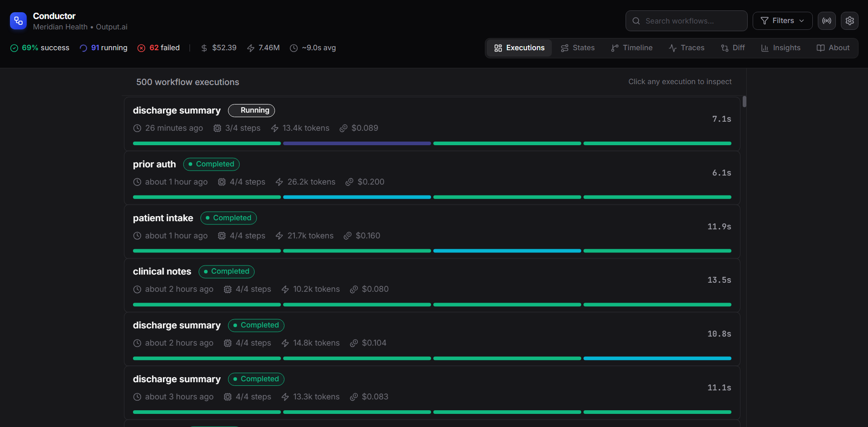Click the Completed badge on patient intake
868x427 pixels.
228,218
